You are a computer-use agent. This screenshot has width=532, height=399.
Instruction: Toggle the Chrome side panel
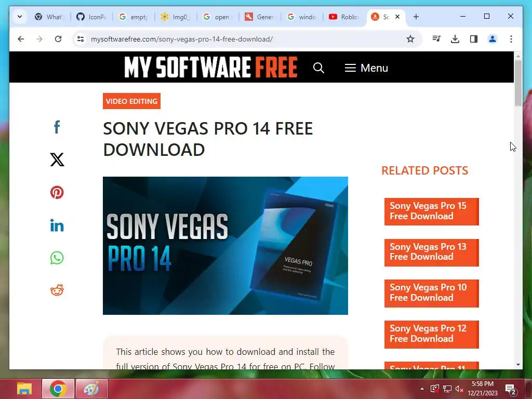click(474, 39)
